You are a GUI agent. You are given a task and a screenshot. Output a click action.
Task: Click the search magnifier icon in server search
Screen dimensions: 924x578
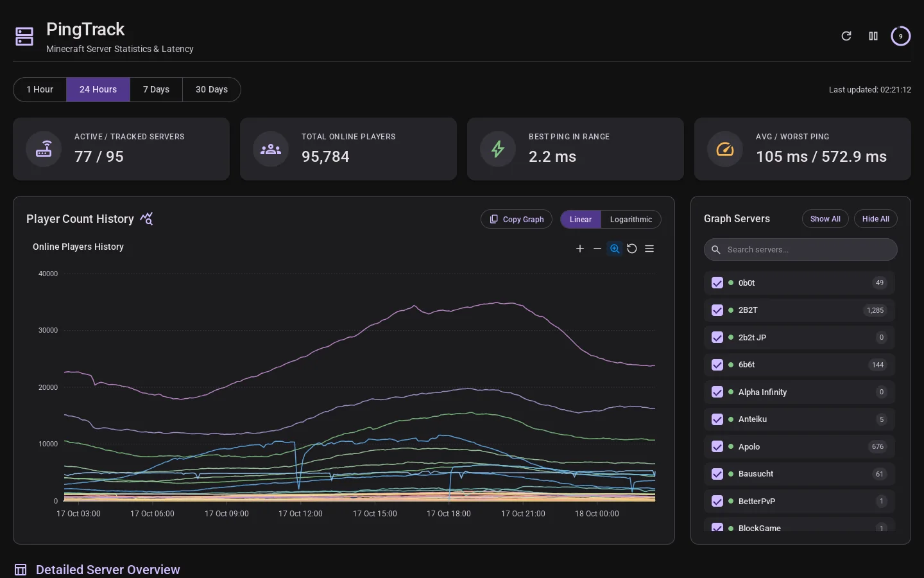[716, 250]
